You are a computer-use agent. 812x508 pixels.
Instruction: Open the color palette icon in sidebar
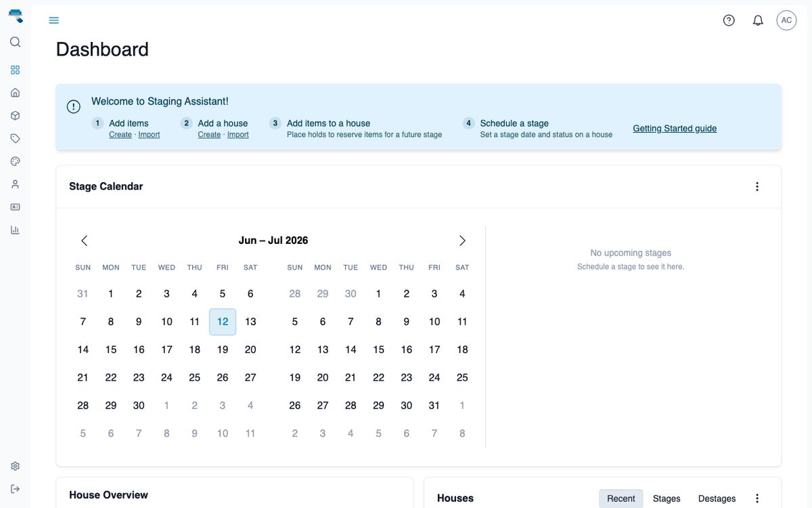[15, 161]
